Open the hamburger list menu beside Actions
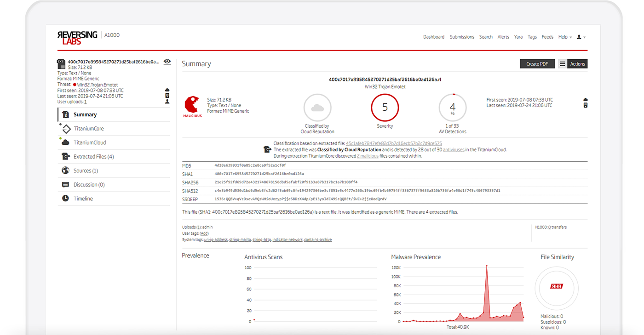Screen dimensions: 644x335 [x=562, y=64]
